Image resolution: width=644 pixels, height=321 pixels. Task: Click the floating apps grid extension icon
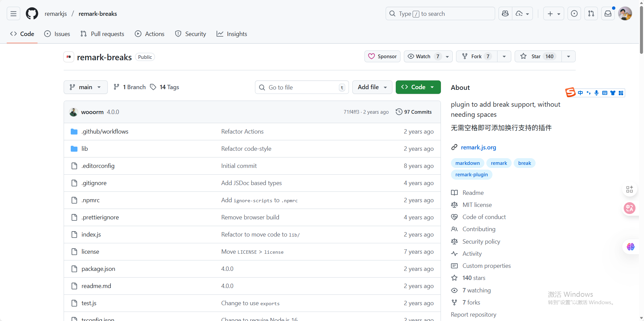pos(630,189)
